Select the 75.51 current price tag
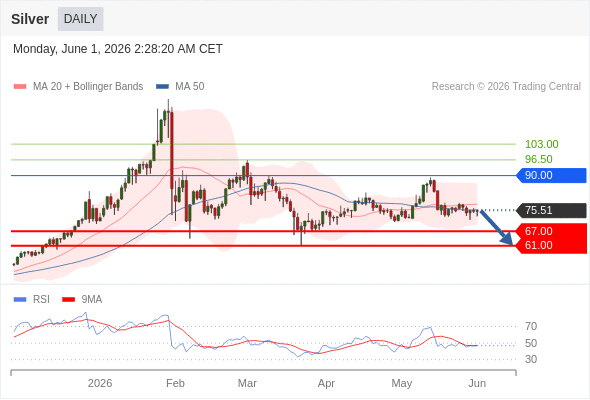This screenshot has width=590, height=400. [552, 210]
